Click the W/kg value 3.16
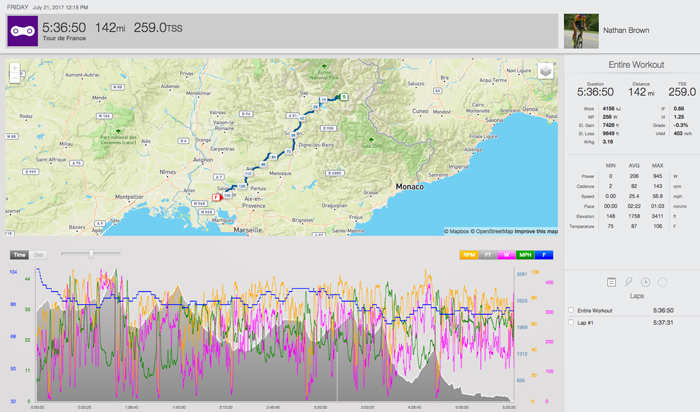Screen dimensions: 700x412 608,142
